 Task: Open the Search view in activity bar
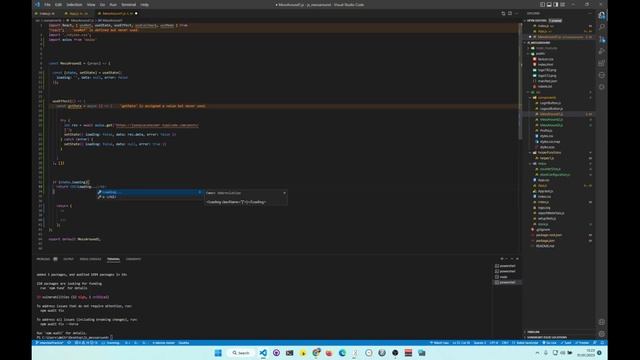click(x=602, y=27)
